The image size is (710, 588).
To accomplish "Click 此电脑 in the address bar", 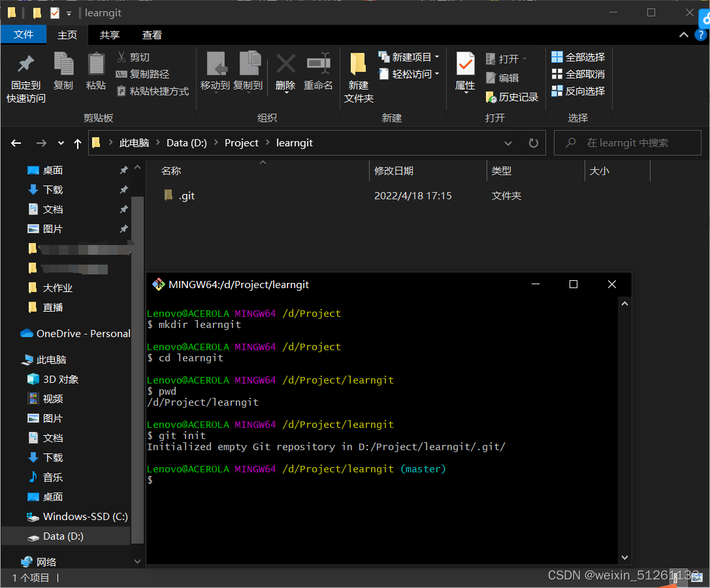I will click(x=134, y=142).
